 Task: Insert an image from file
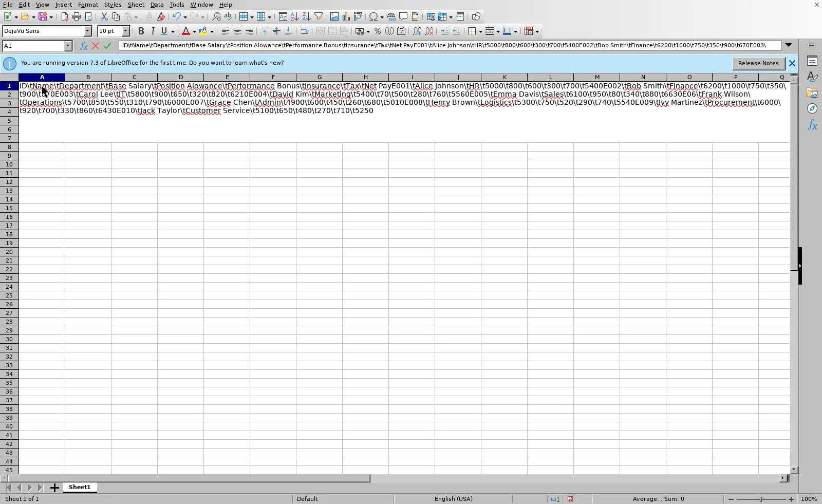[x=334, y=16]
